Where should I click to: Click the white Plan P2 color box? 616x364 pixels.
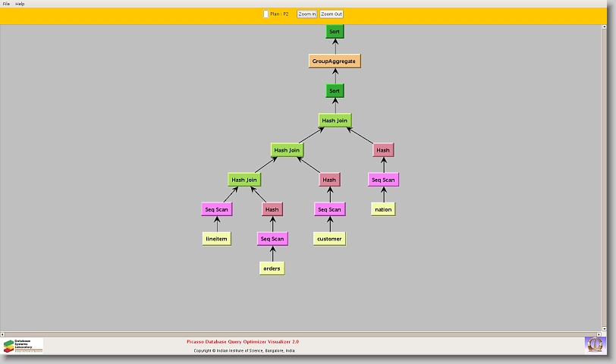click(266, 14)
